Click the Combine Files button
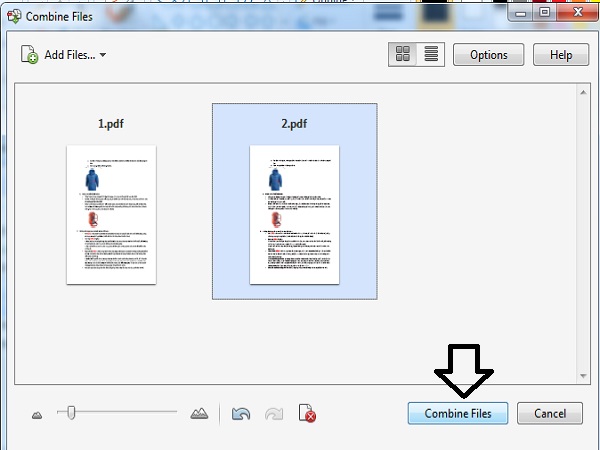The image size is (600, 450). [458, 413]
